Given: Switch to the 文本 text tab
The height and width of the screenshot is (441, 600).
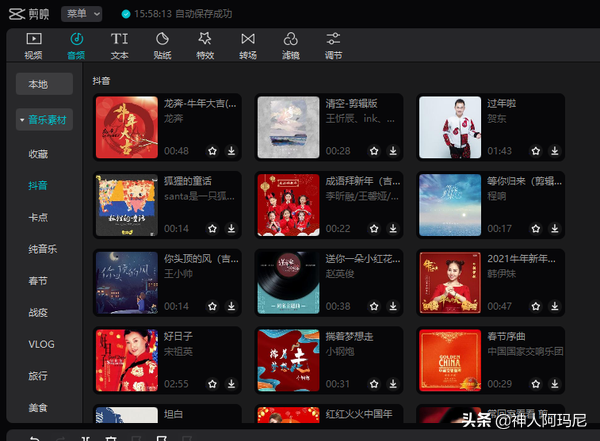Looking at the screenshot, I should pos(119,46).
